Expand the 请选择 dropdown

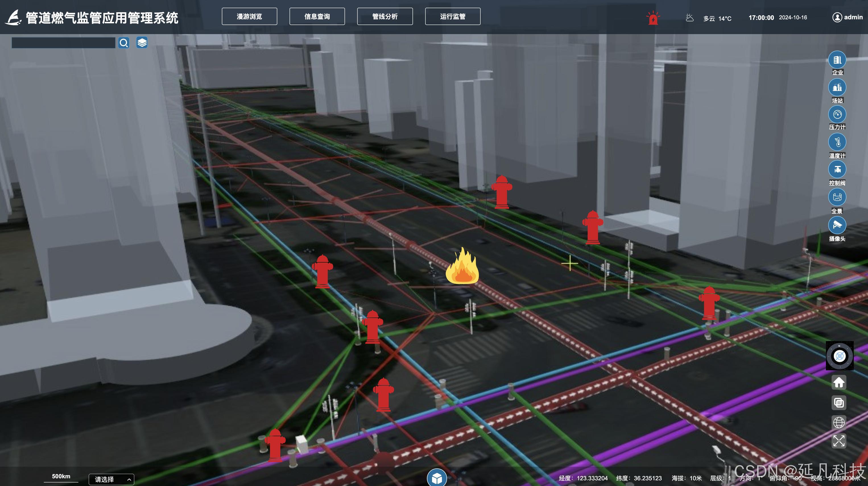point(111,479)
